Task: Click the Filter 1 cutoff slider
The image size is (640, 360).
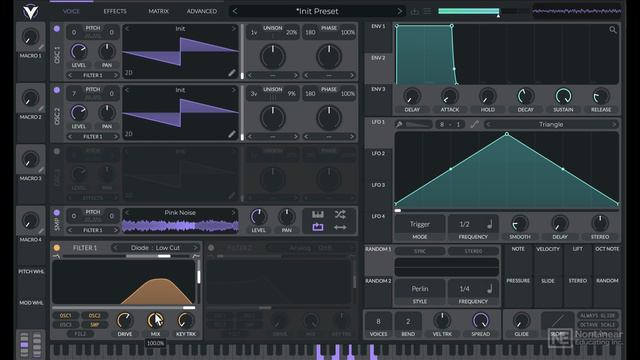Action: coord(124,308)
